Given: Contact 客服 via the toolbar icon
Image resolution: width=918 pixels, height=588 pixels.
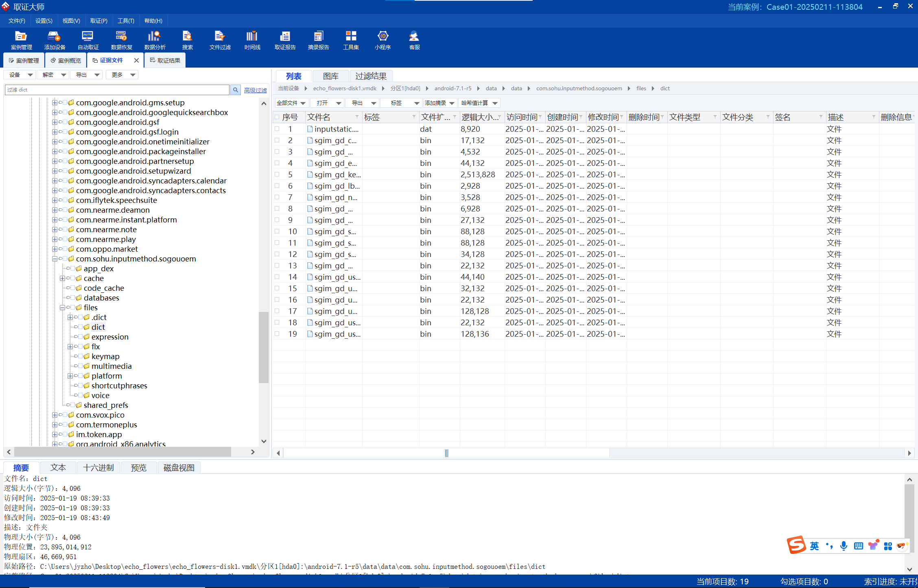Looking at the screenshot, I should pos(414,40).
